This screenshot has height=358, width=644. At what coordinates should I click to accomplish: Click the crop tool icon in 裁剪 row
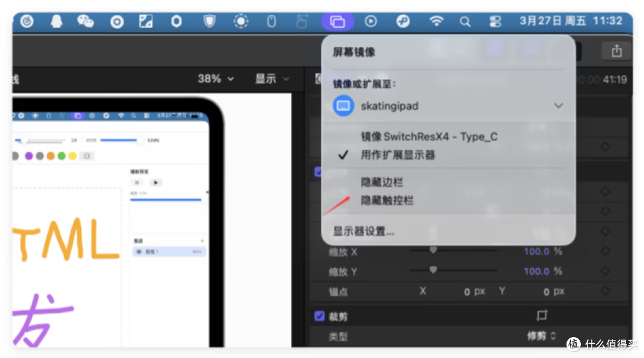pos(541,315)
